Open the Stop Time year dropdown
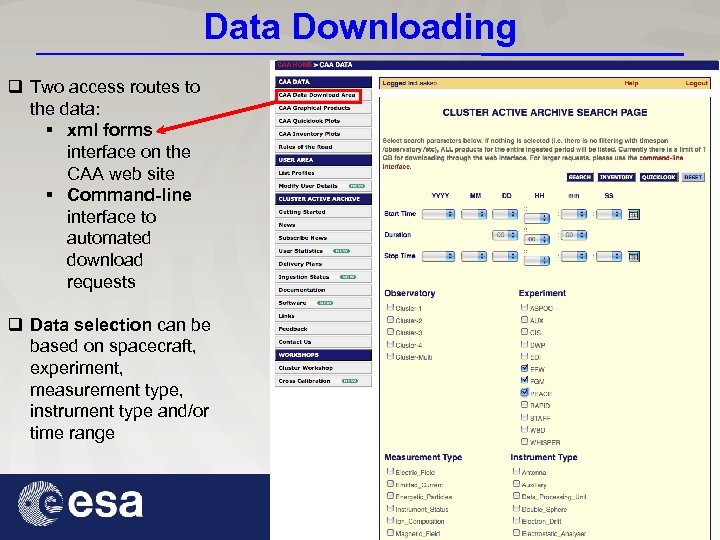Image resolution: width=720 pixels, height=540 pixels. (x=438, y=257)
